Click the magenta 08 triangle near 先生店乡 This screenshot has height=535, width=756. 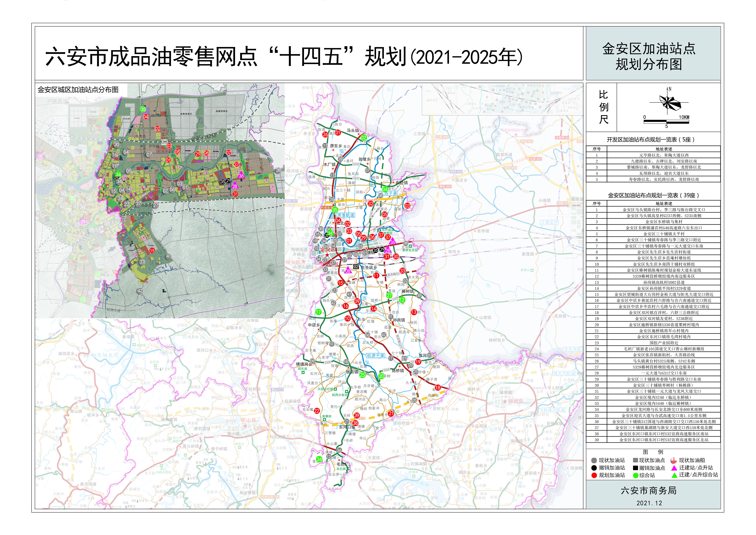[348, 270]
